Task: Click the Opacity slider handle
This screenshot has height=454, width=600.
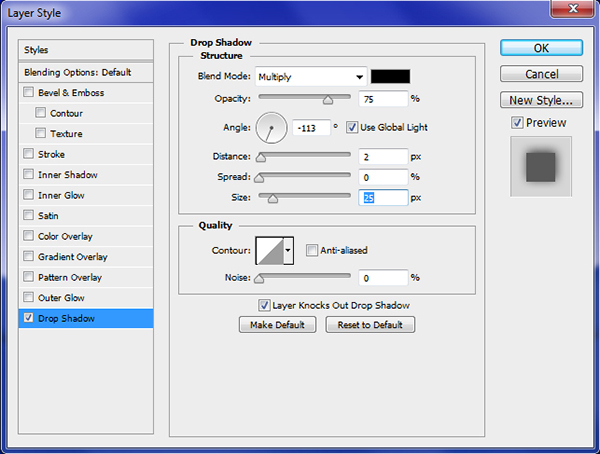Action: (x=327, y=100)
